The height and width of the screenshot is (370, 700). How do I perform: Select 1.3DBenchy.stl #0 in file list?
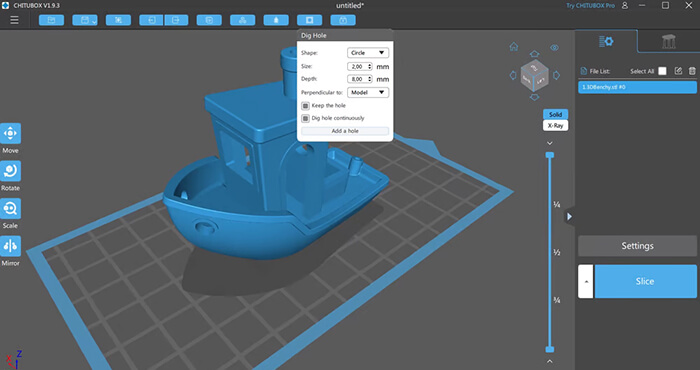tap(638, 87)
